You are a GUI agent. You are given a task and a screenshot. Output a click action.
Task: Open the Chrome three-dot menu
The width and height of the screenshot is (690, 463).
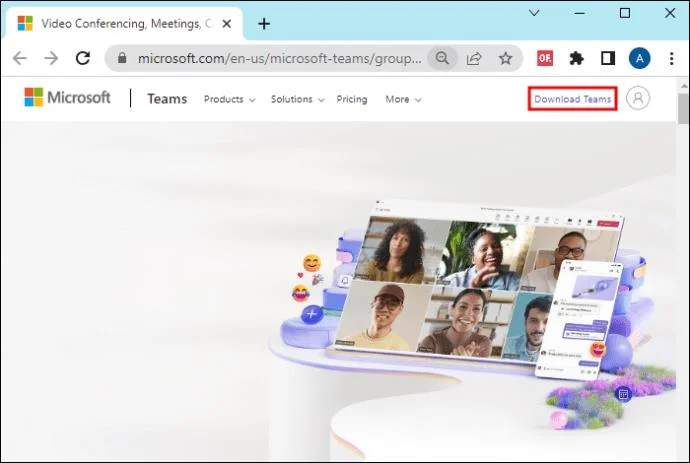(x=672, y=58)
